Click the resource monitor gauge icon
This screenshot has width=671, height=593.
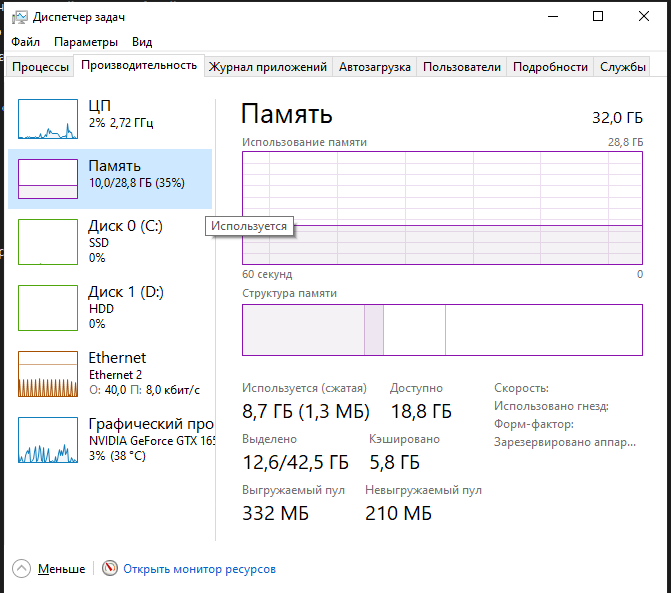pyautogui.click(x=110, y=568)
